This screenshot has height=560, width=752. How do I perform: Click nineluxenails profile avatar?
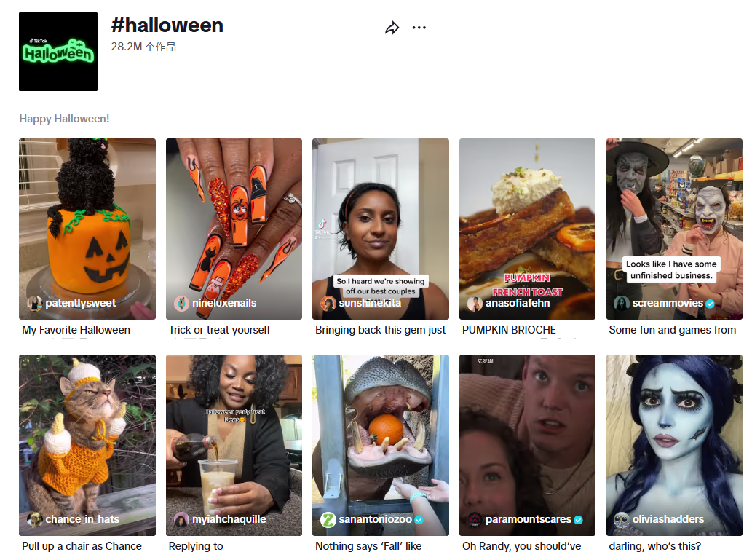[181, 304]
